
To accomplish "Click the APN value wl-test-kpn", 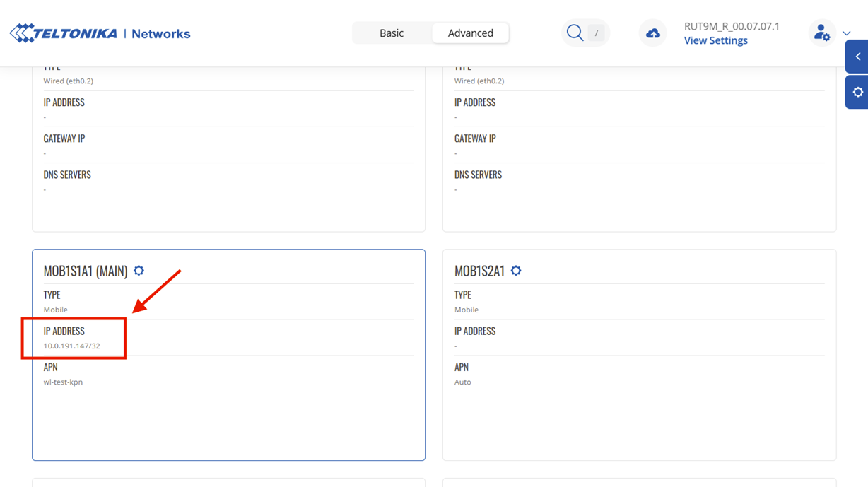I will (x=63, y=382).
